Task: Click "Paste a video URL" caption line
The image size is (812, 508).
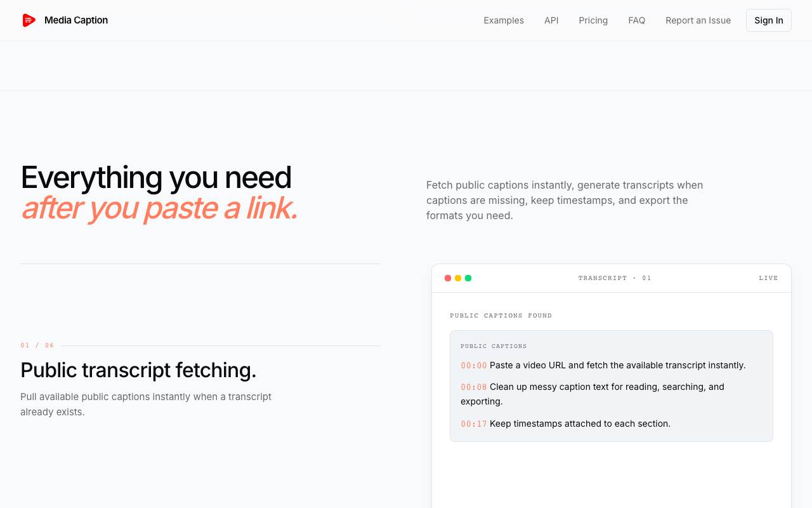Action: pyautogui.click(x=618, y=365)
